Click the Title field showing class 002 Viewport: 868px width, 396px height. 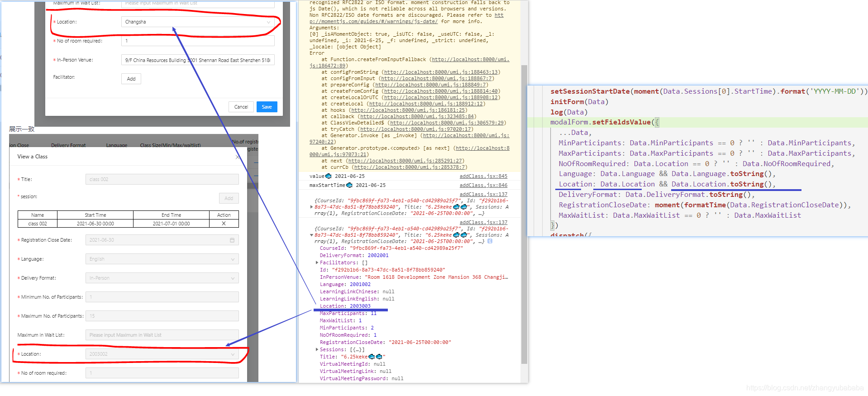tap(162, 179)
